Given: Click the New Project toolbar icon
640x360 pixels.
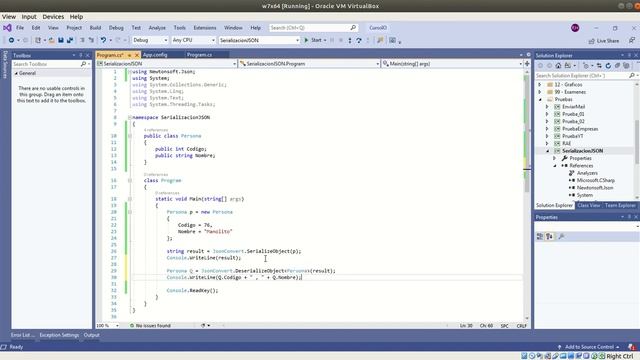Looking at the screenshot, I should (38, 40).
